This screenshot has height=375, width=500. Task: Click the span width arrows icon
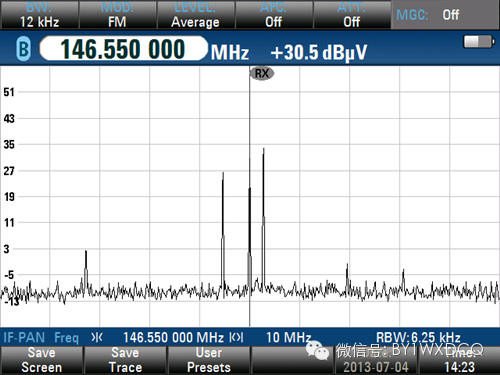(236, 338)
